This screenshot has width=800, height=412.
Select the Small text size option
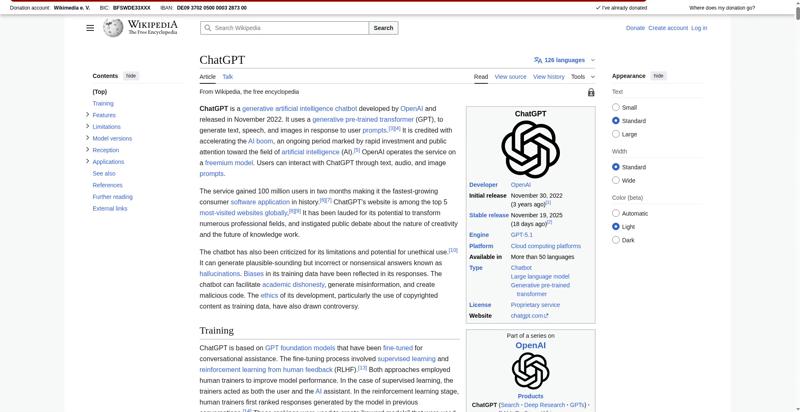coord(616,107)
